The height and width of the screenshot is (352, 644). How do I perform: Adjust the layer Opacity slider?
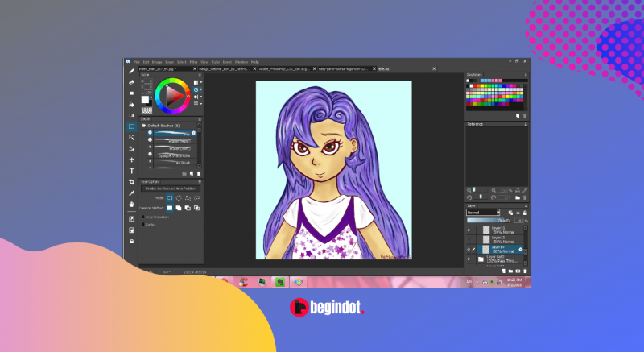pos(489,221)
